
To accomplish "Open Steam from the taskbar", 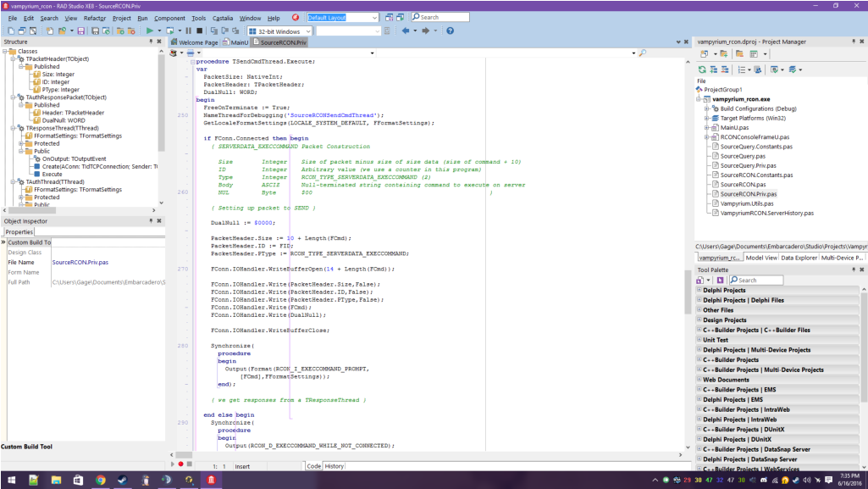I will click(122, 480).
